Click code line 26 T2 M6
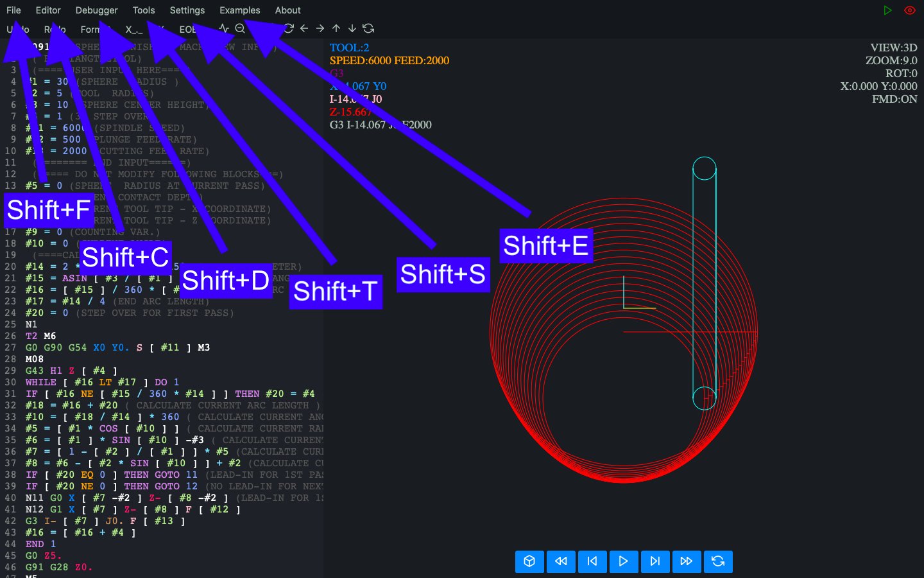Image resolution: width=924 pixels, height=578 pixels. (40, 336)
